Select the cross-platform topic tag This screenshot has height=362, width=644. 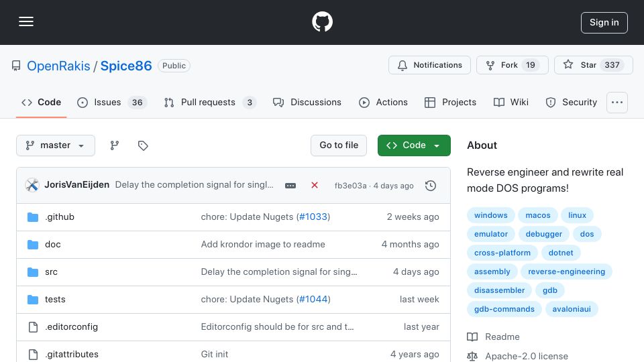click(x=502, y=253)
